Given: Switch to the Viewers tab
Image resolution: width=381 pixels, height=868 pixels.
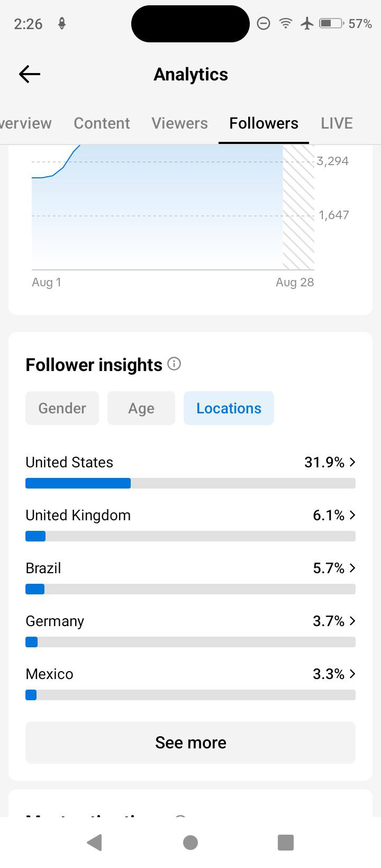Looking at the screenshot, I should [179, 123].
